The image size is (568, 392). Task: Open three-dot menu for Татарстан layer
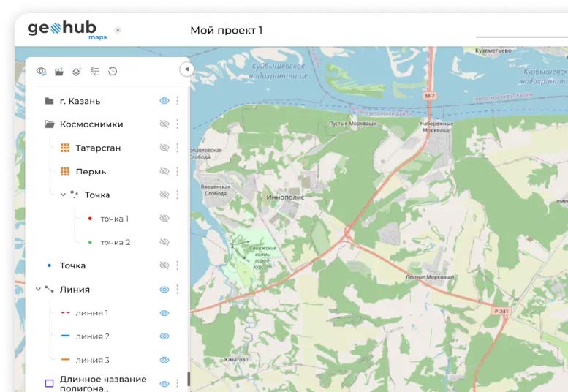click(177, 148)
